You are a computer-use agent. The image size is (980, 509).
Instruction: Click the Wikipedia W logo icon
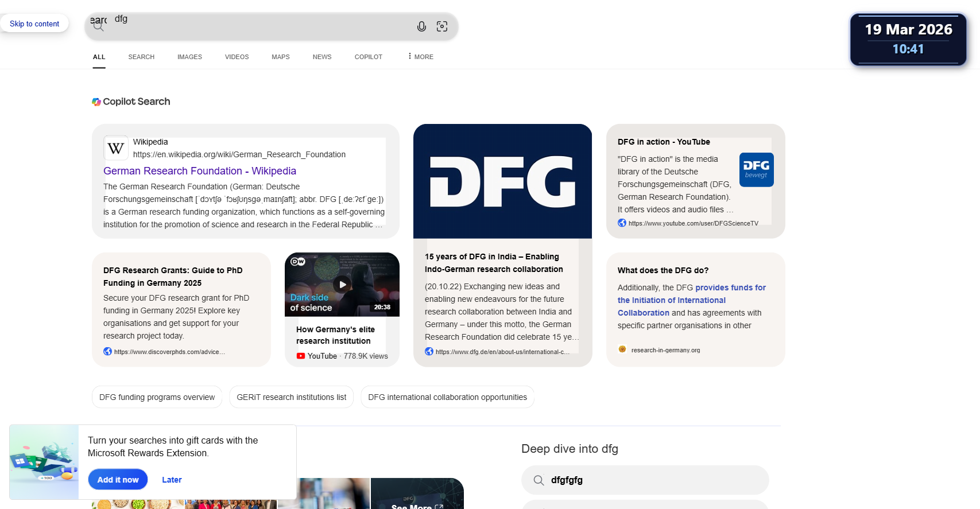tap(116, 148)
